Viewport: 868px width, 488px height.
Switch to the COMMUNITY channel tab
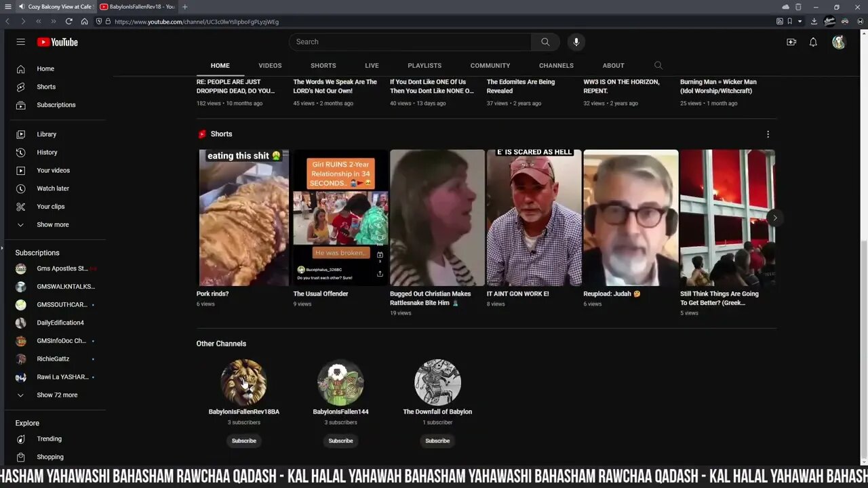tap(490, 66)
